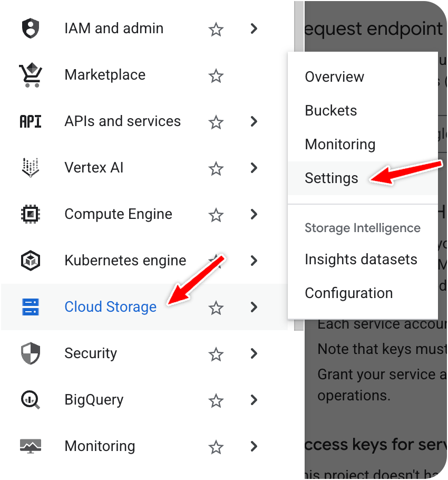Screen dimensions: 448x480
Task: Open Buckets from the submenu
Action: pyautogui.click(x=331, y=111)
